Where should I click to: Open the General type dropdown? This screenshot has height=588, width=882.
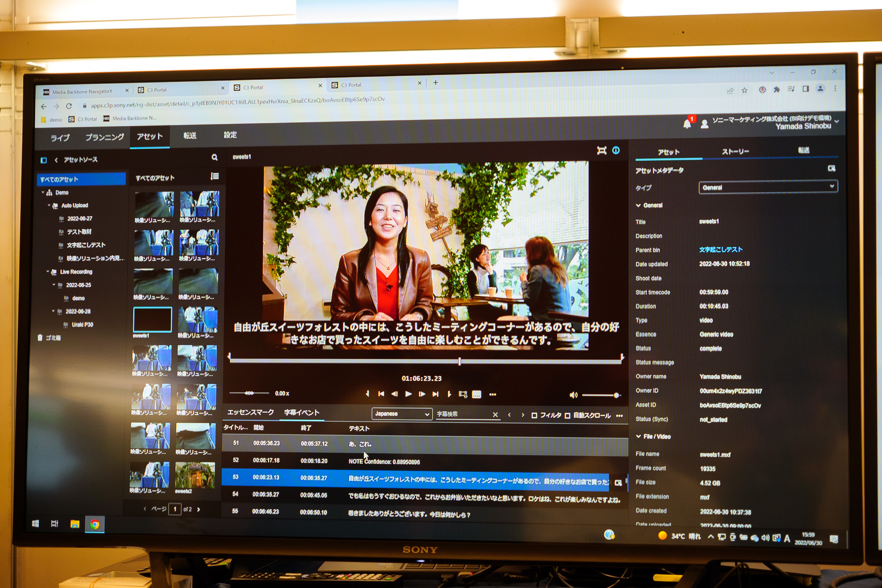[x=768, y=187]
